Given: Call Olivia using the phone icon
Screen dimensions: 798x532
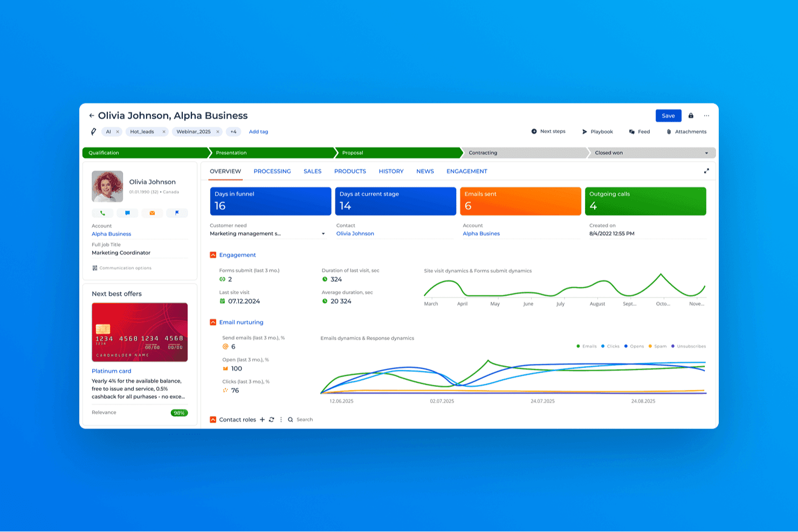Looking at the screenshot, I should coord(102,213).
